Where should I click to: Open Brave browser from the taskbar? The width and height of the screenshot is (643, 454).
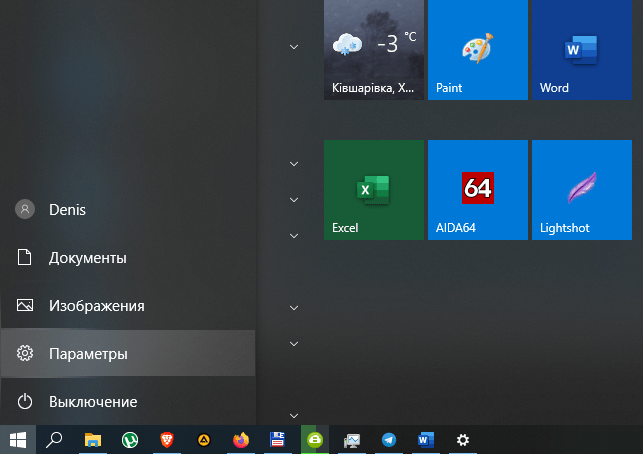point(167,440)
